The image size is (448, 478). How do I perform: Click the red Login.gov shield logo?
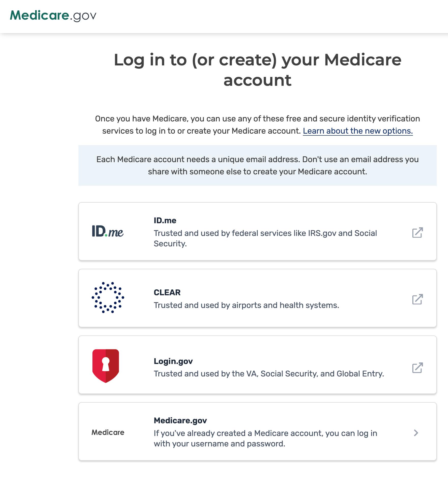pyautogui.click(x=106, y=366)
